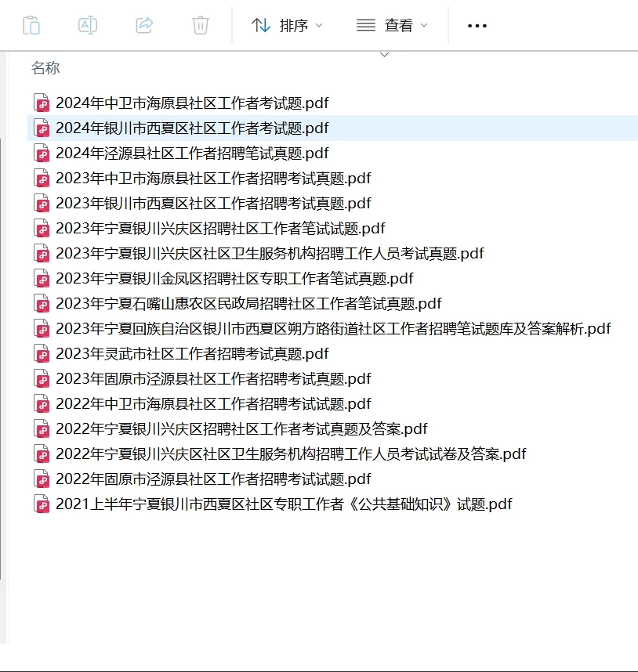The height and width of the screenshot is (672, 638).
Task: Click PDF icon of 2022年中卫市海原县 file
Action: tap(42, 403)
